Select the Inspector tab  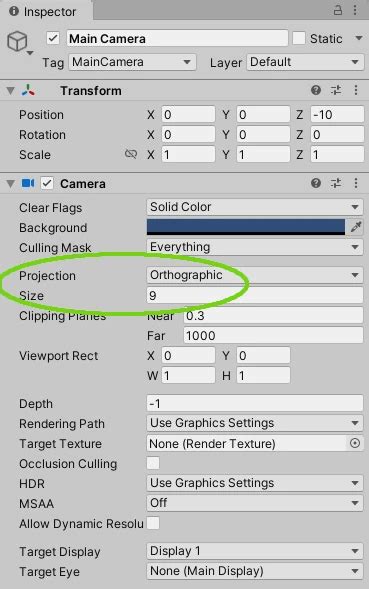(x=43, y=12)
